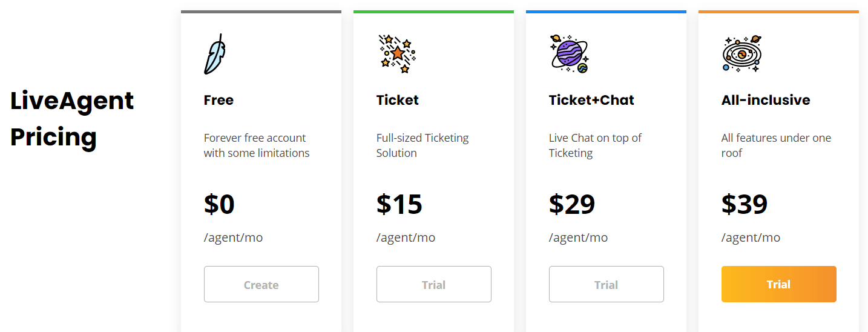Create a Free account
The image size is (868, 332).
click(261, 284)
